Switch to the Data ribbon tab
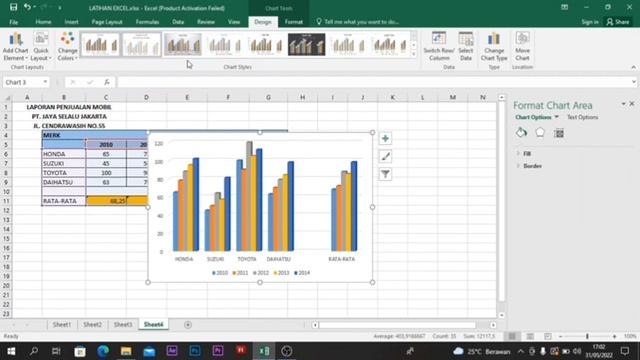 [x=178, y=22]
